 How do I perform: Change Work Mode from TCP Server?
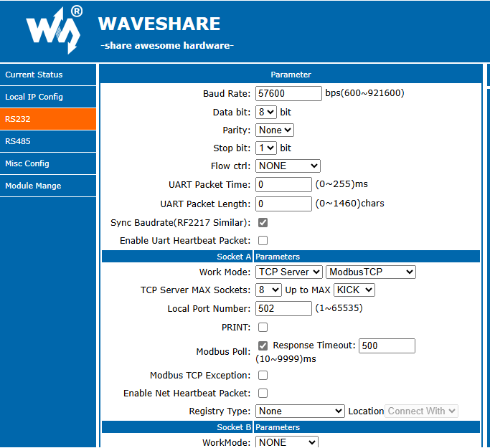[x=288, y=272]
